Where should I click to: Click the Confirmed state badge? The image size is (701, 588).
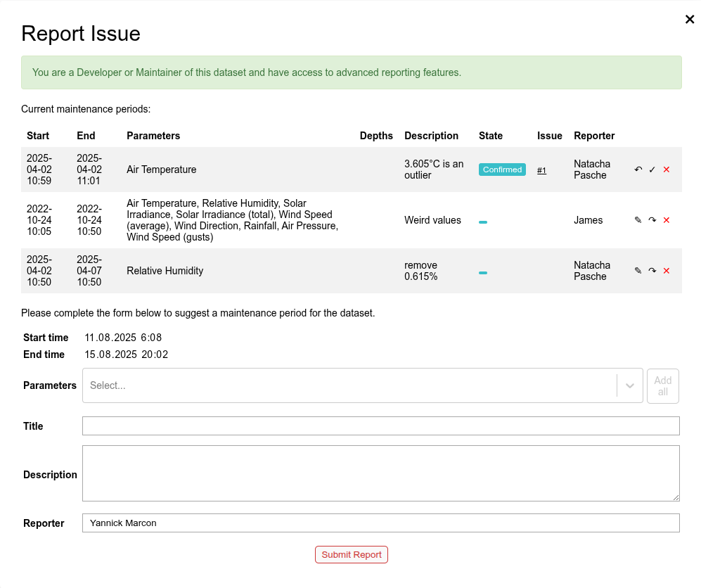502,170
